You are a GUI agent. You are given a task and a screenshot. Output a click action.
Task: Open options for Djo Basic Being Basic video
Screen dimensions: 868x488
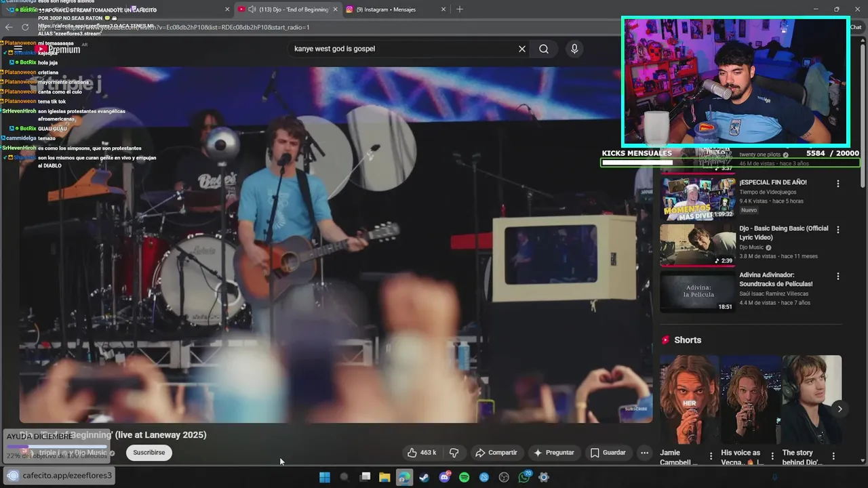click(x=838, y=230)
